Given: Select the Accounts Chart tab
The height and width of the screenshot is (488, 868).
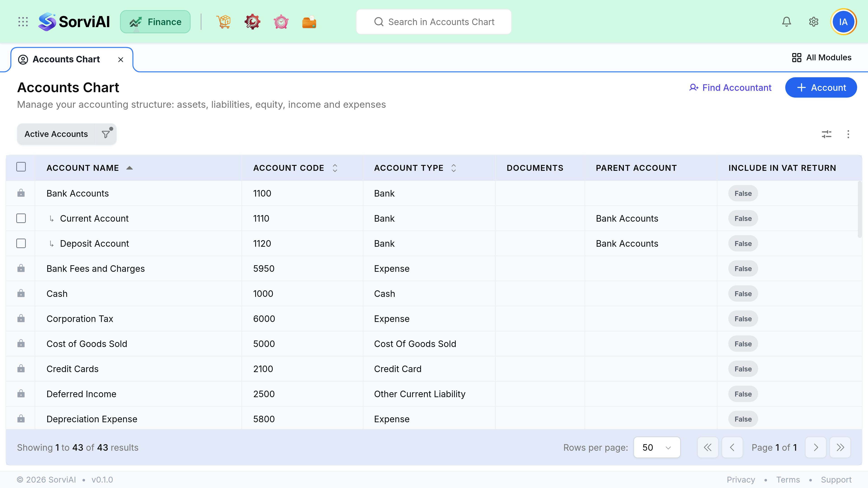Looking at the screenshot, I should point(66,59).
